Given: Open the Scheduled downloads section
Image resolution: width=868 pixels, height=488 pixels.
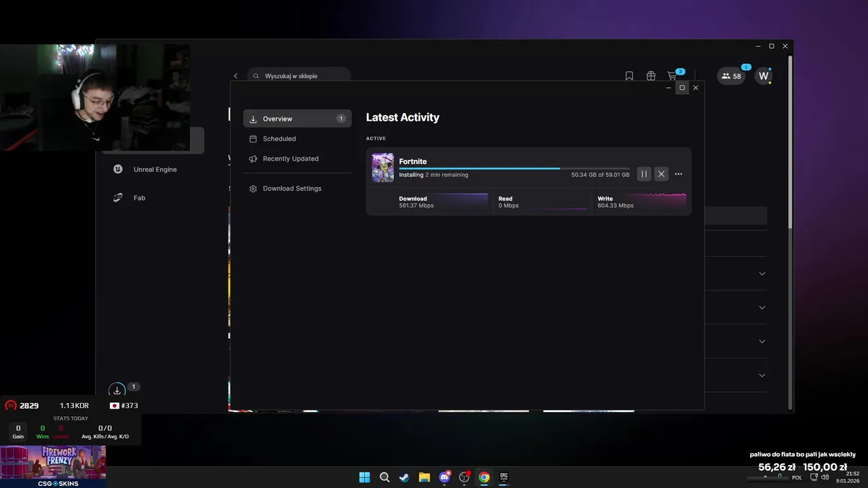Looking at the screenshot, I should pos(297,138).
